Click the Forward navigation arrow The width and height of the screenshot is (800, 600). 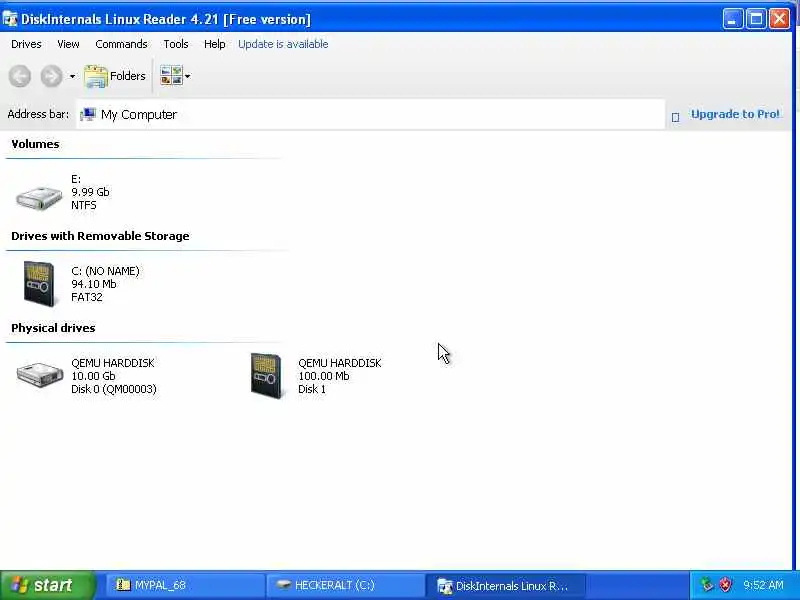pyautogui.click(x=51, y=77)
